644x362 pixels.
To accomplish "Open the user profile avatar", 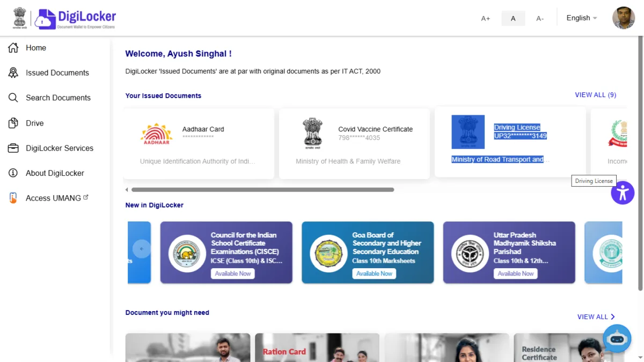I will click(624, 18).
